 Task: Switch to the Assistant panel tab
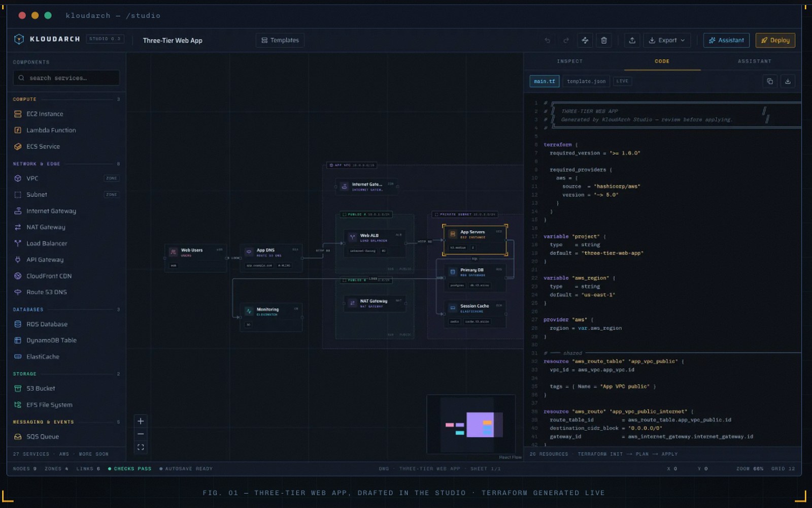(x=754, y=61)
